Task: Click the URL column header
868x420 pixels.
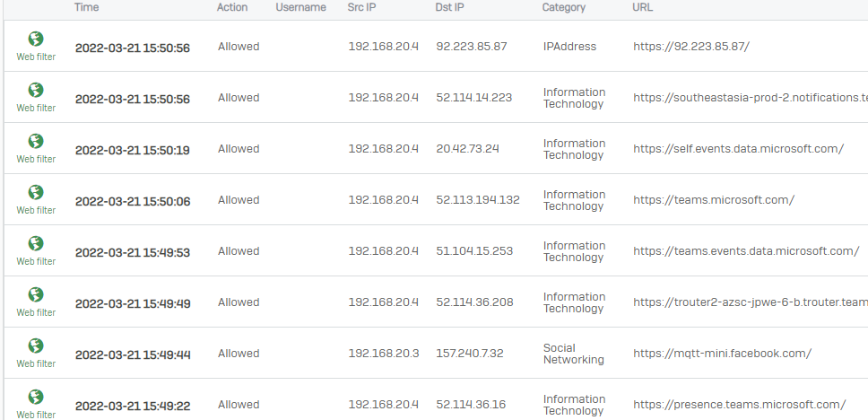Action: pos(642,8)
